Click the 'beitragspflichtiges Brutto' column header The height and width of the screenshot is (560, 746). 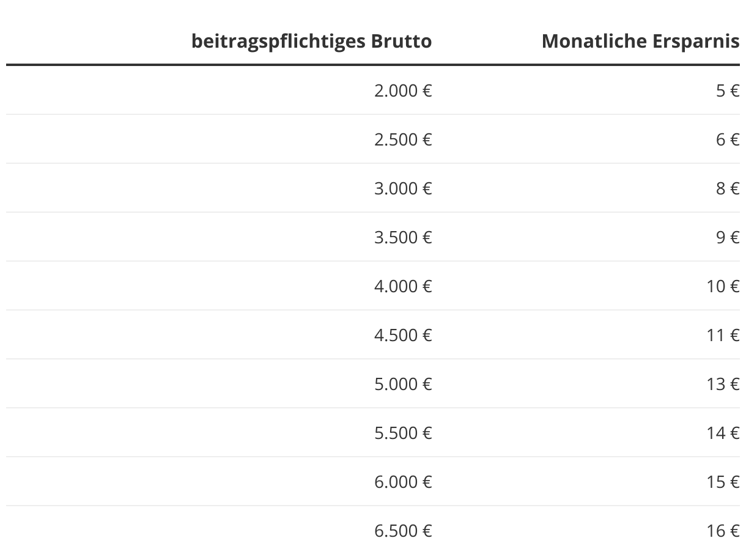tap(311, 41)
